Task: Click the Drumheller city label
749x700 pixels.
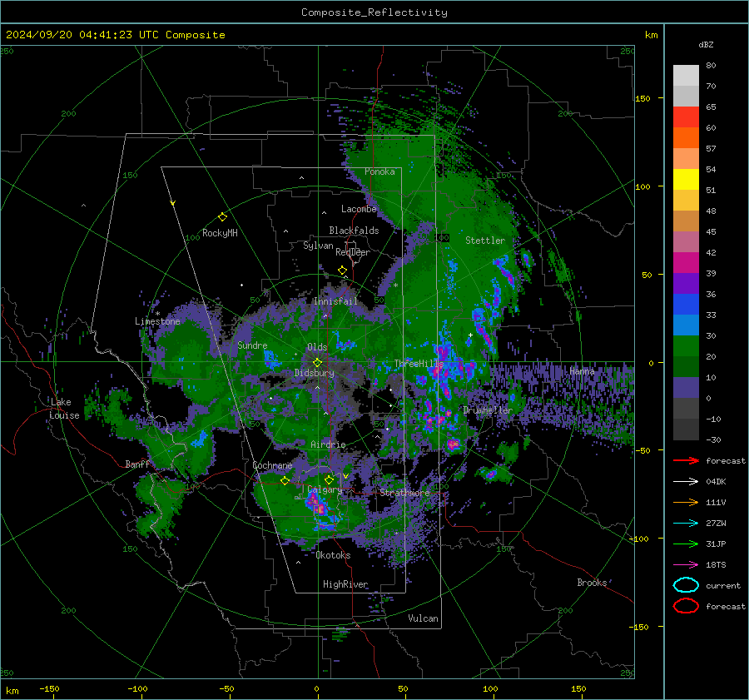Action: [x=488, y=410]
